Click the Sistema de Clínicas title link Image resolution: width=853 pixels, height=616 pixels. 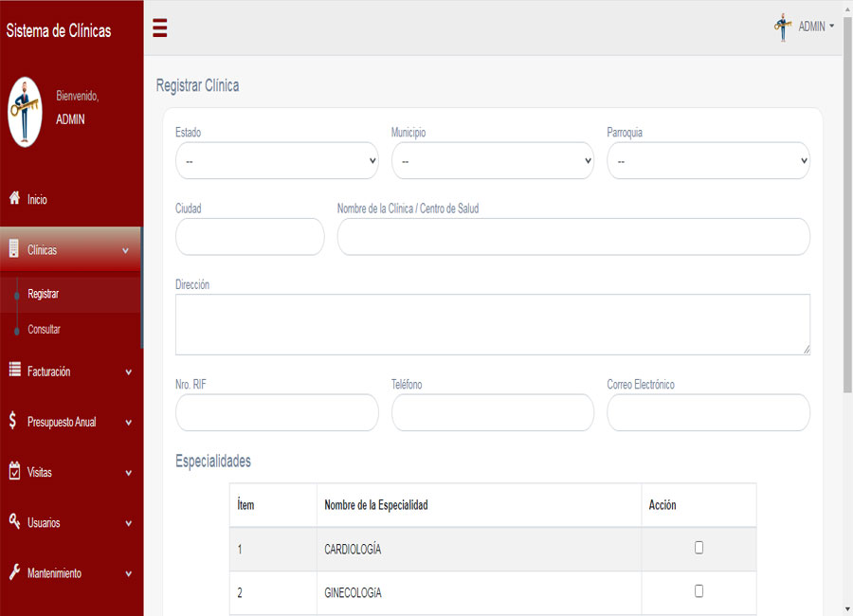pos(59,30)
